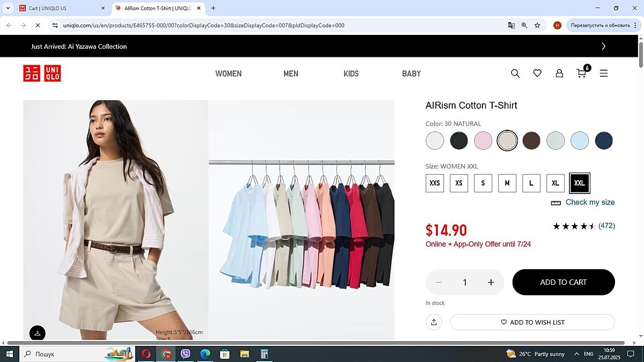Select size XL
The image size is (644, 362).
(555, 183)
